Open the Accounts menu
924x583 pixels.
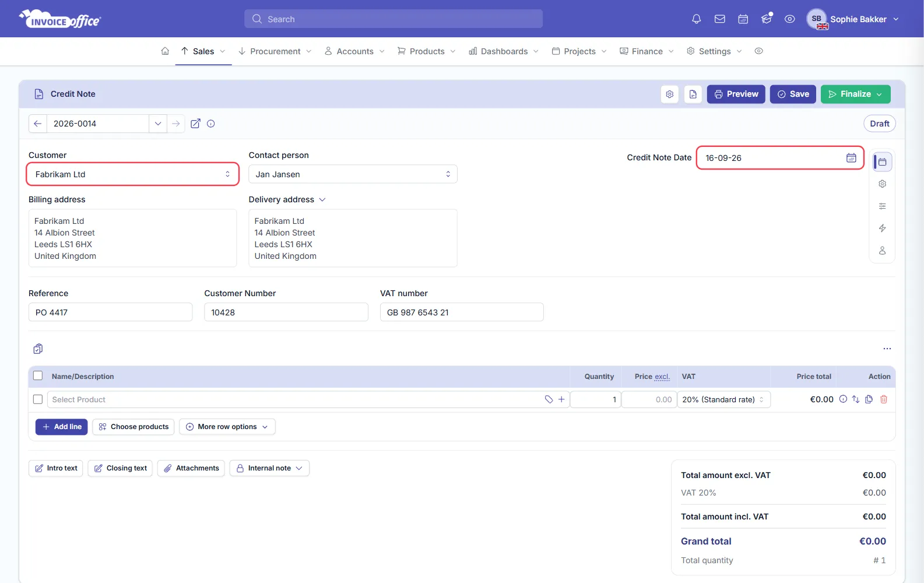pyautogui.click(x=354, y=51)
